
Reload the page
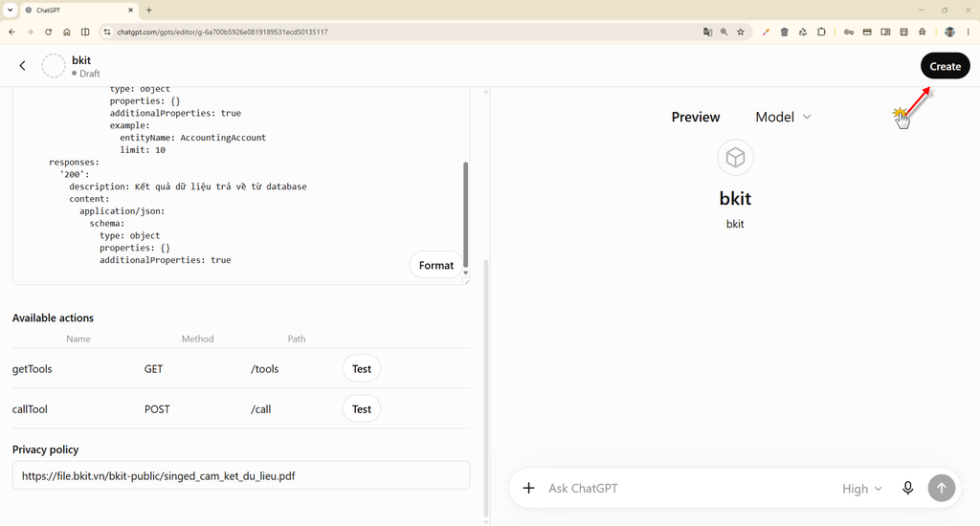pyautogui.click(x=48, y=32)
